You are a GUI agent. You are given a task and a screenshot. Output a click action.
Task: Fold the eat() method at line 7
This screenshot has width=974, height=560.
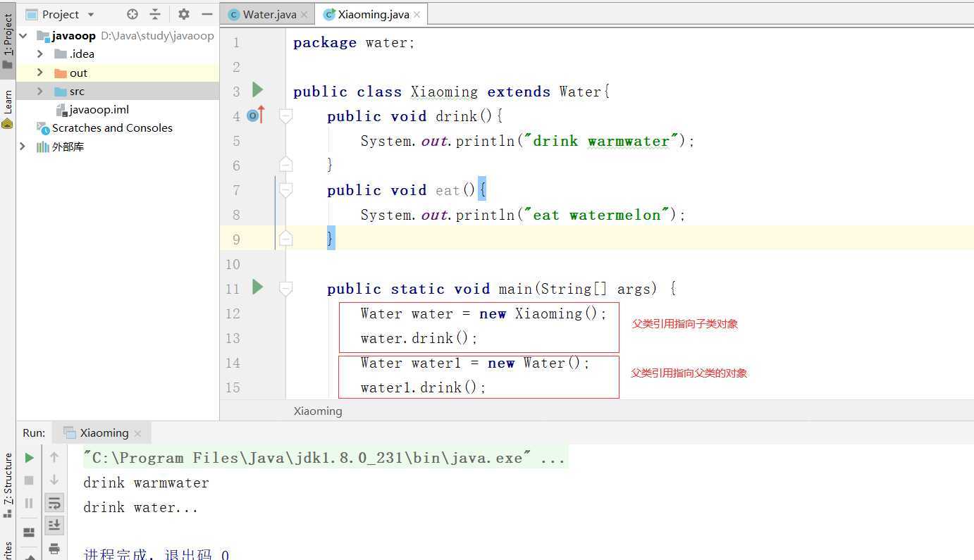coord(285,189)
